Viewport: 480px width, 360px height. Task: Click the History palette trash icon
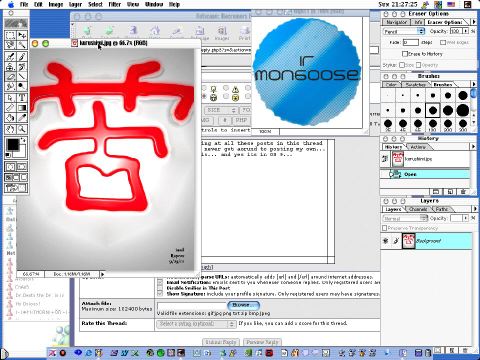tap(463, 192)
